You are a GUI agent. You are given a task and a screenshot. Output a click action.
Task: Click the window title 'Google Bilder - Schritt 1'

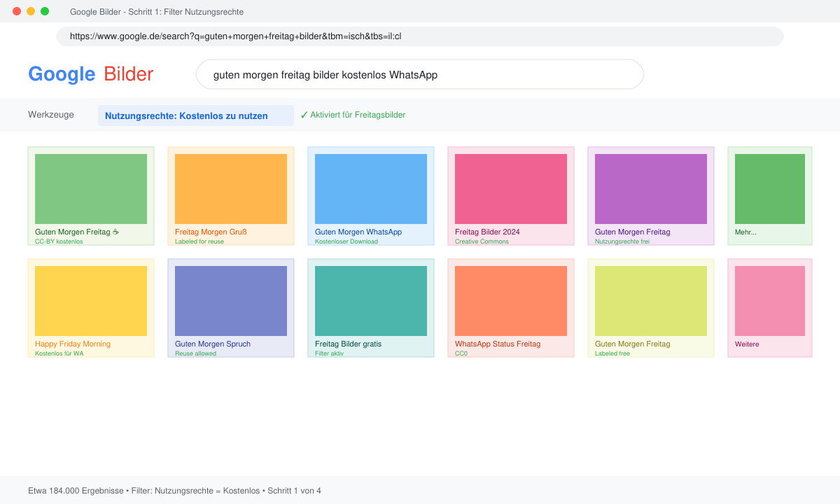point(157,12)
